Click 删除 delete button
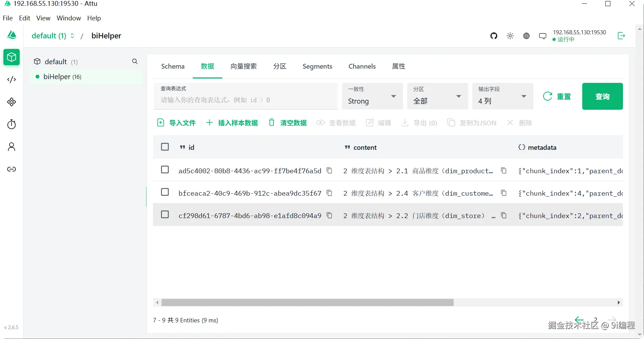 pyautogui.click(x=519, y=123)
